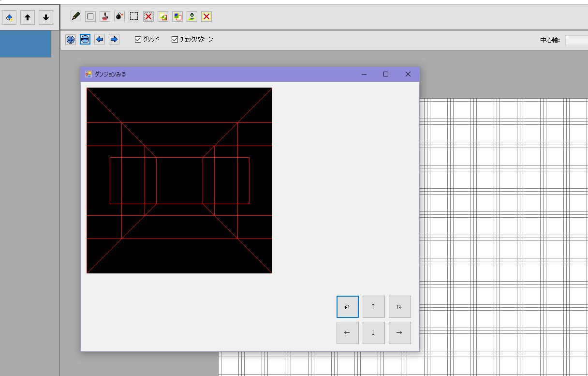Click the 中心軸 input field
The height and width of the screenshot is (376, 588).
point(576,40)
